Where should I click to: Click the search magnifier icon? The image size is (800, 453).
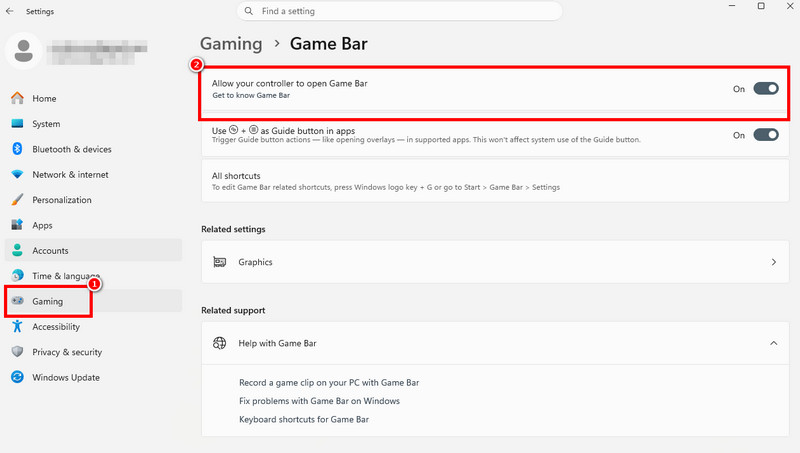248,11
